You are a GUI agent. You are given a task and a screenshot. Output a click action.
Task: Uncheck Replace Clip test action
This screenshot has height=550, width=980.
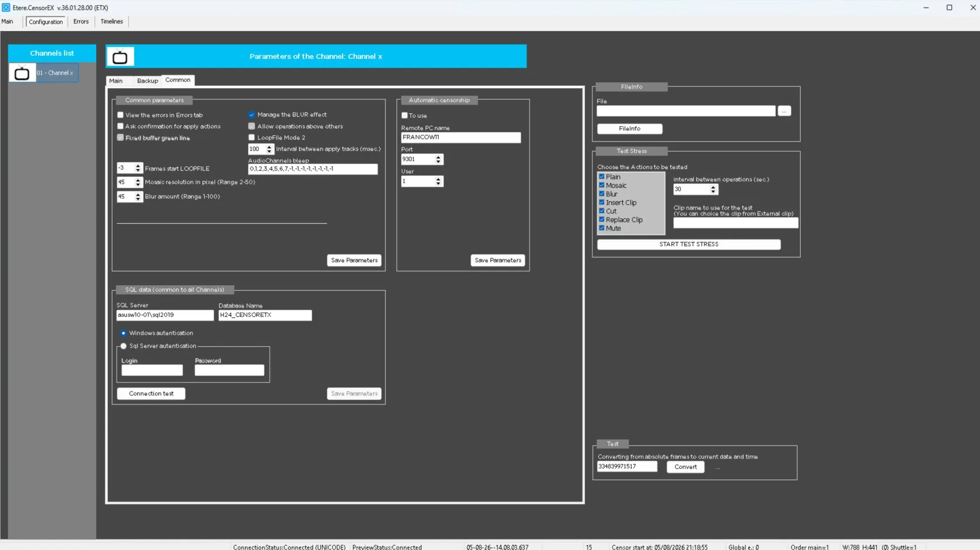tap(602, 220)
